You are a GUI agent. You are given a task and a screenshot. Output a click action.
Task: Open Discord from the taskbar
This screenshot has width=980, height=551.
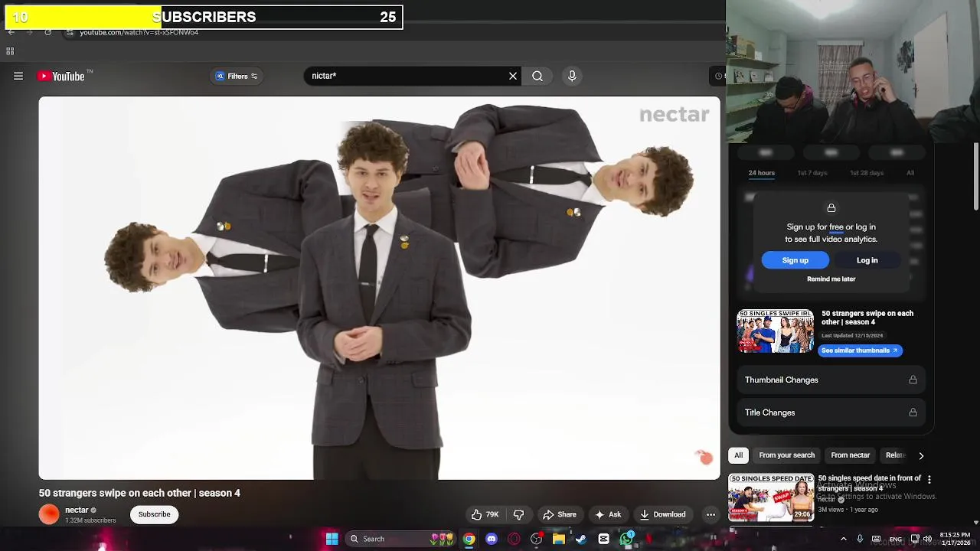pos(492,539)
